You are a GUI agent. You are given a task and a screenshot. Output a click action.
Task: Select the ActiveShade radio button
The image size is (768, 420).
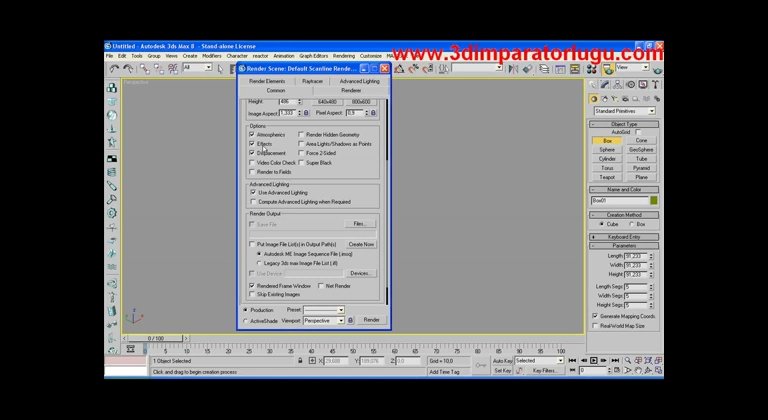pyautogui.click(x=245, y=321)
